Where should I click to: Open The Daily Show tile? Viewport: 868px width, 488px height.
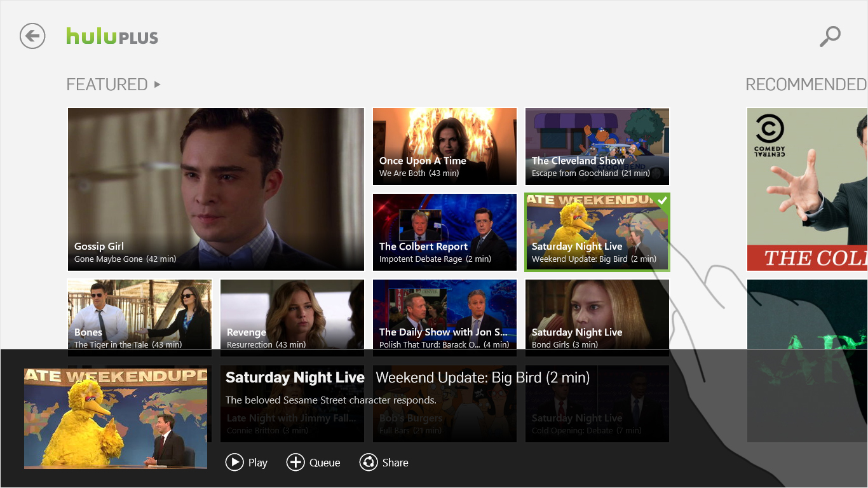click(445, 314)
